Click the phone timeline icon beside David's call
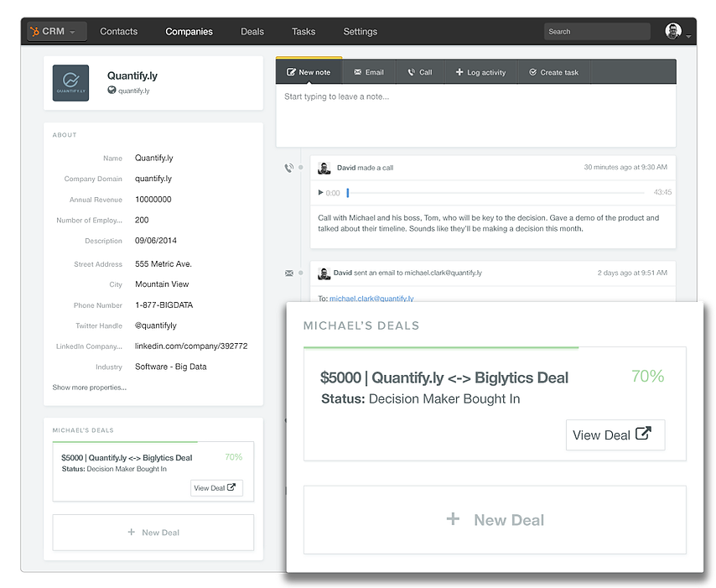The image size is (716, 588). coord(289,168)
